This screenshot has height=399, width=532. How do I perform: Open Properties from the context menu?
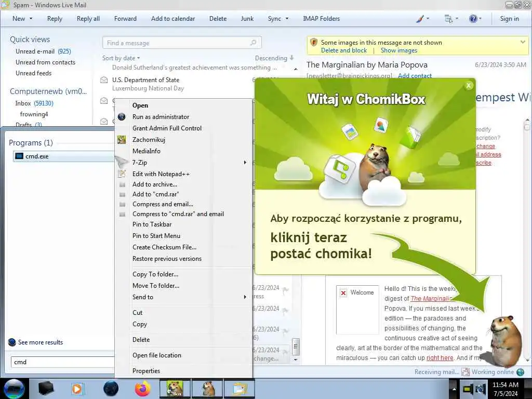[146, 371]
